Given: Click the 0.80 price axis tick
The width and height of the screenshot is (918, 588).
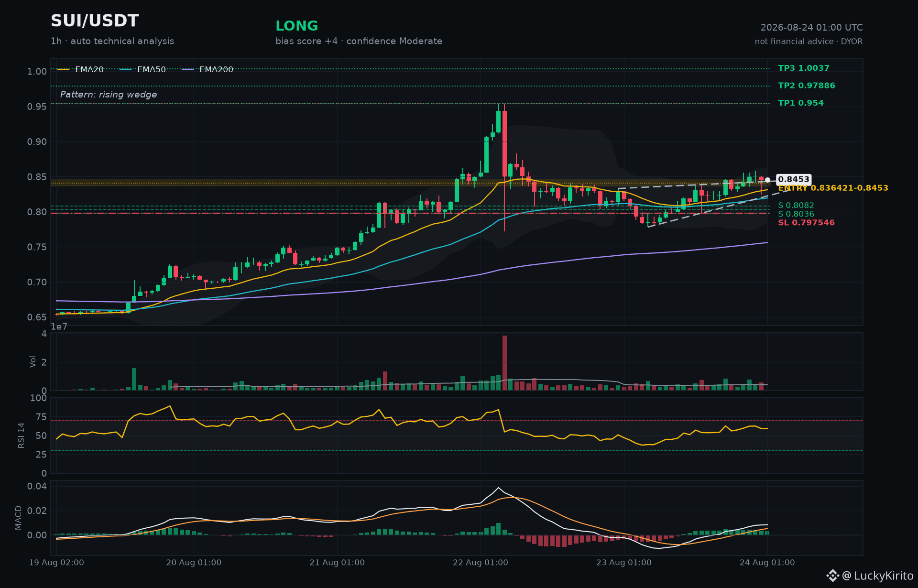Looking at the screenshot, I should (37, 212).
